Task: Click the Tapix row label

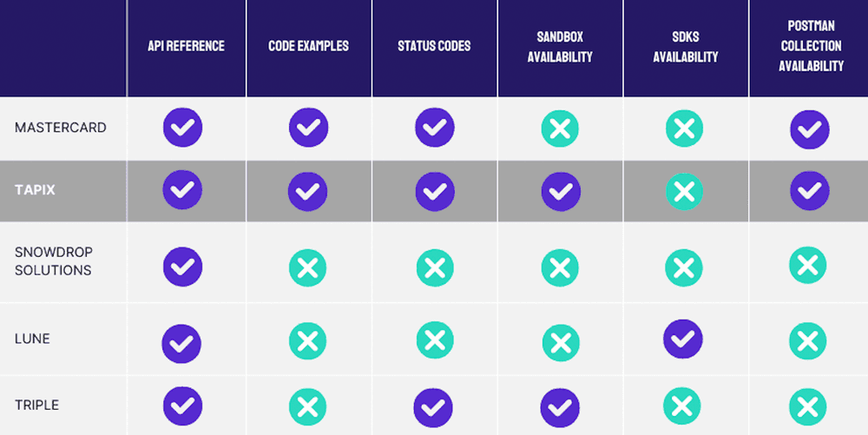Action: 35,189
